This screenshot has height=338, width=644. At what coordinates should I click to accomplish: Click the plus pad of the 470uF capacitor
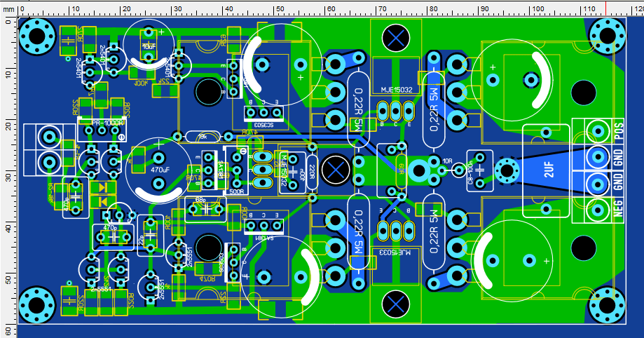click(x=159, y=157)
